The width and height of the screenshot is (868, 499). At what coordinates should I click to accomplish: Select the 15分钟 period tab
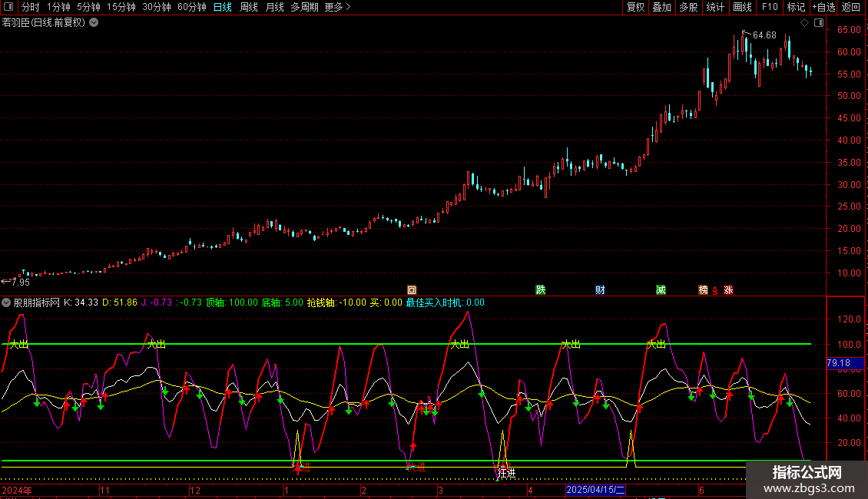click(121, 7)
